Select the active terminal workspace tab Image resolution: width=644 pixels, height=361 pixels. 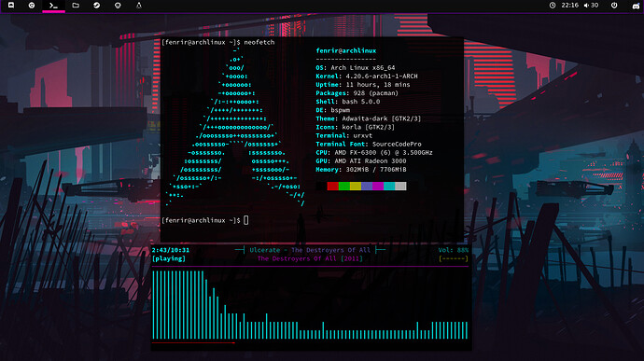53,6
